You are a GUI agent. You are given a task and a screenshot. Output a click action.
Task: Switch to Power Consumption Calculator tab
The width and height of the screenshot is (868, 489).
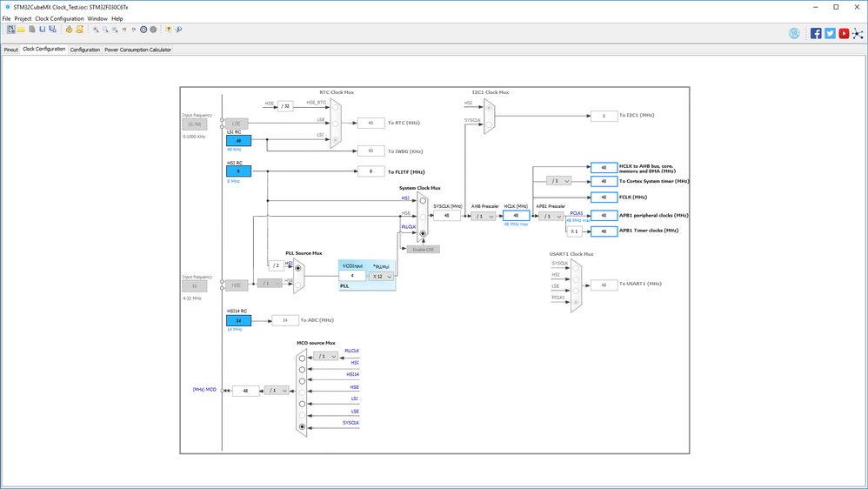(x=137, y=50)
